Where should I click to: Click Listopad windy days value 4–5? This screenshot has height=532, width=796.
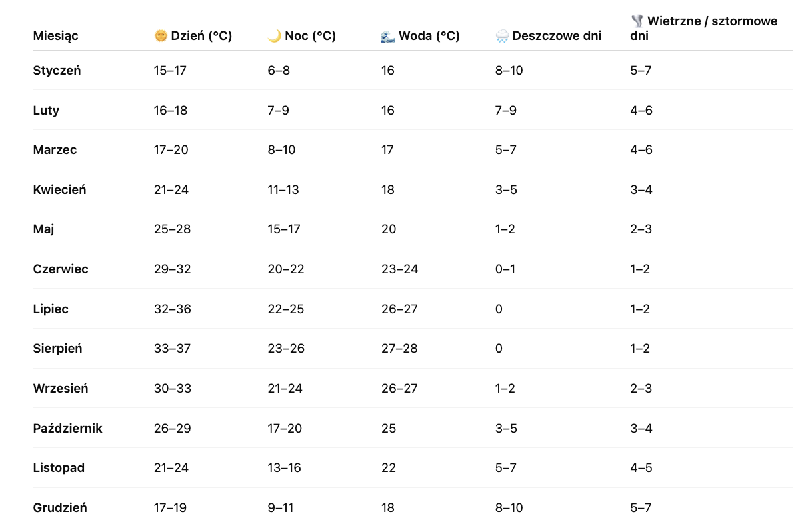(641, 467)
